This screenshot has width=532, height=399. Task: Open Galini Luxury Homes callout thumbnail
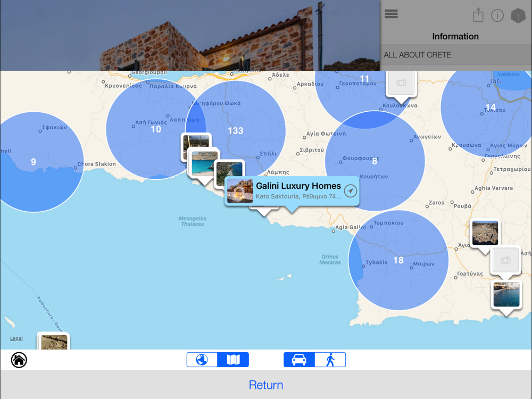coord(240,191)
